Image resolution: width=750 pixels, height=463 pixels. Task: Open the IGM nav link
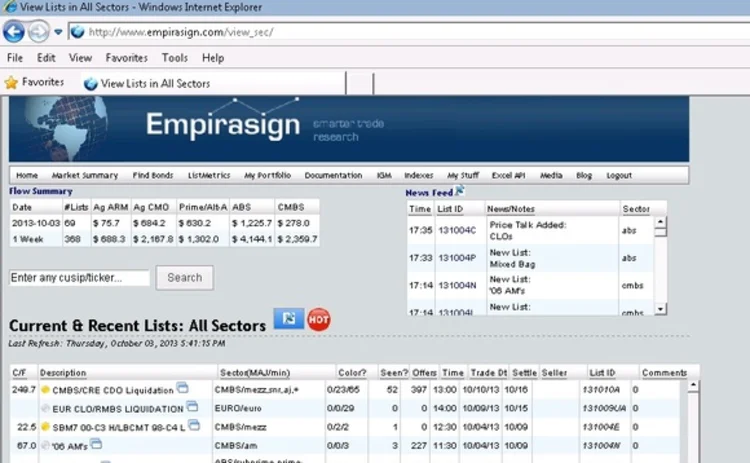tap(384, 176)
